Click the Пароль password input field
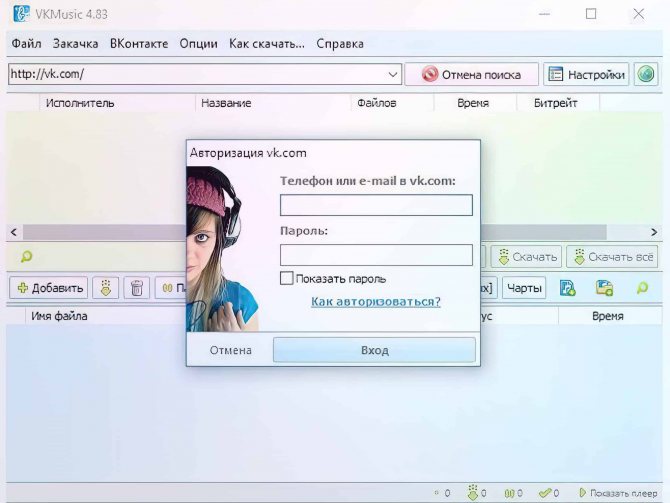670x503 pixels. pos(376,255)
